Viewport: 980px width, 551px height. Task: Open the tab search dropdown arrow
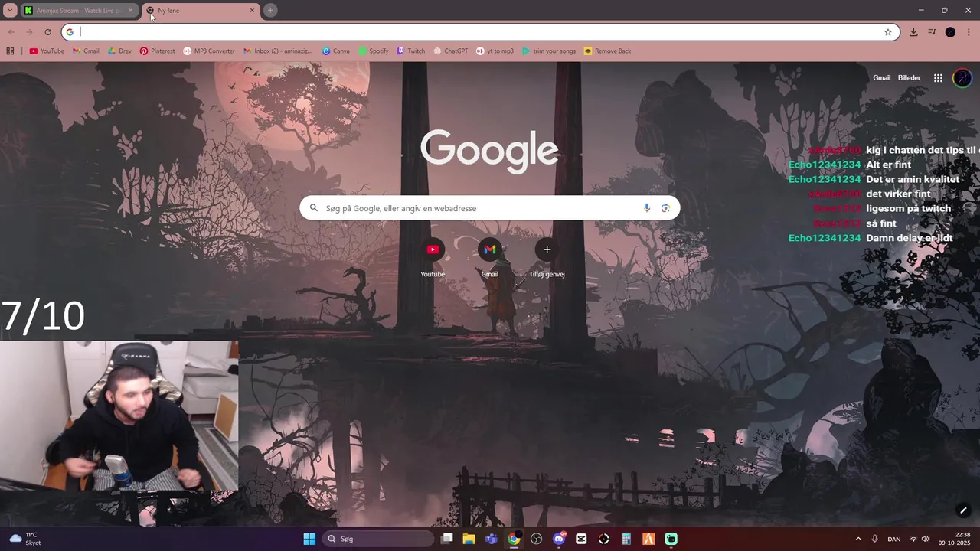tap(10, 10)
